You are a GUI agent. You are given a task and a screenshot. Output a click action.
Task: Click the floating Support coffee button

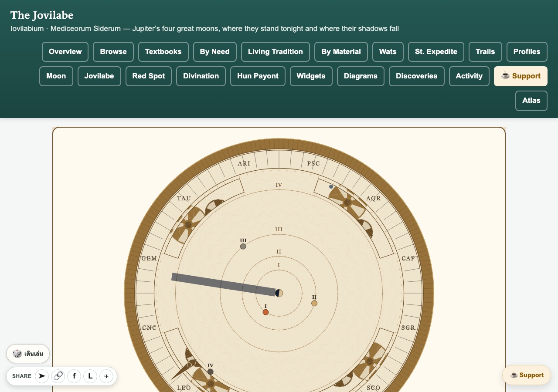527,375
